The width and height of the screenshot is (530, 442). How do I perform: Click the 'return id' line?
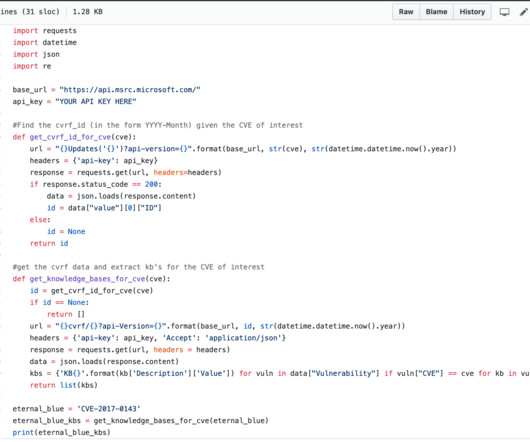pos(49,244)
